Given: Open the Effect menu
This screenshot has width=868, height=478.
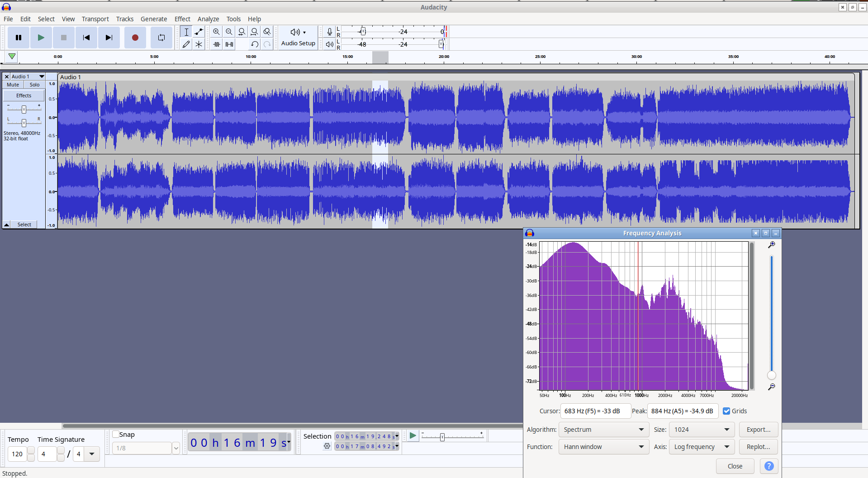Looking at the screenshot, I should click(182, 19).
